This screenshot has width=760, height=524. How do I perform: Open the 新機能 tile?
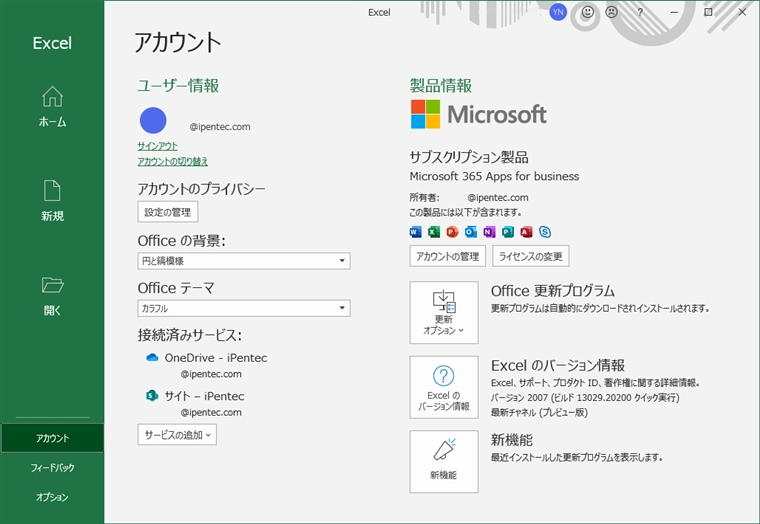[444, 461]
